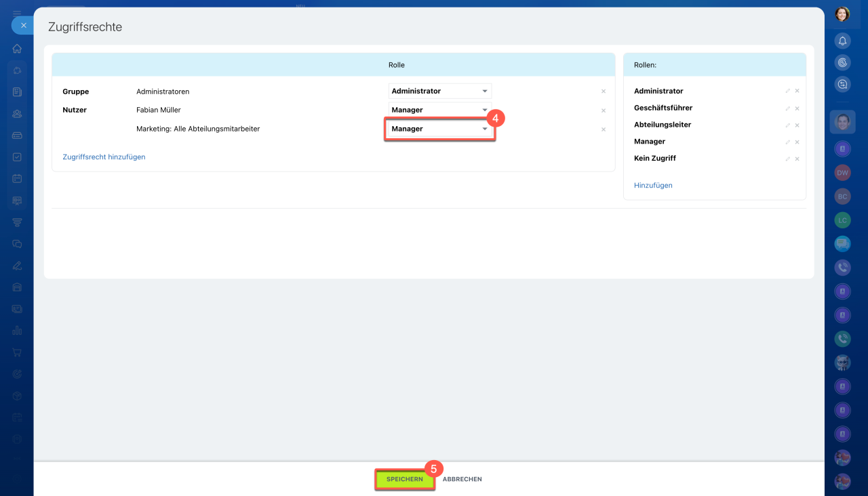
Task: Click the Gruppe label
Action: (x=76, y=91)
